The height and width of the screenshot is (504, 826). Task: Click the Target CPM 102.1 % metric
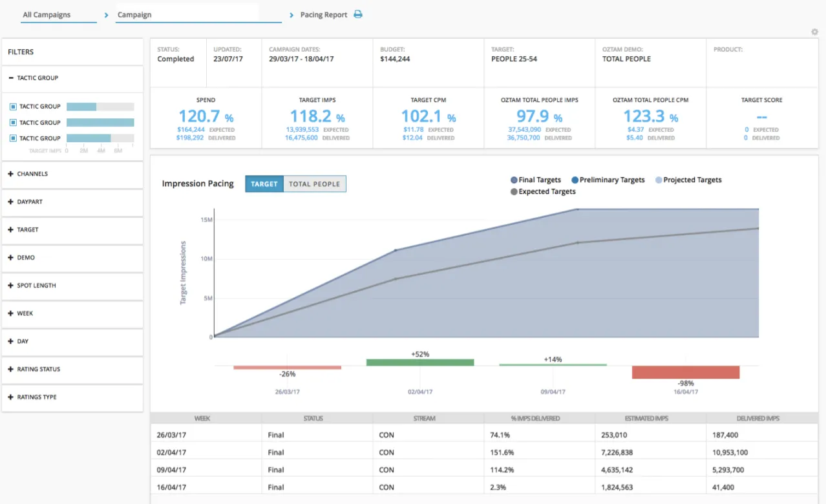tap(429, 117)
